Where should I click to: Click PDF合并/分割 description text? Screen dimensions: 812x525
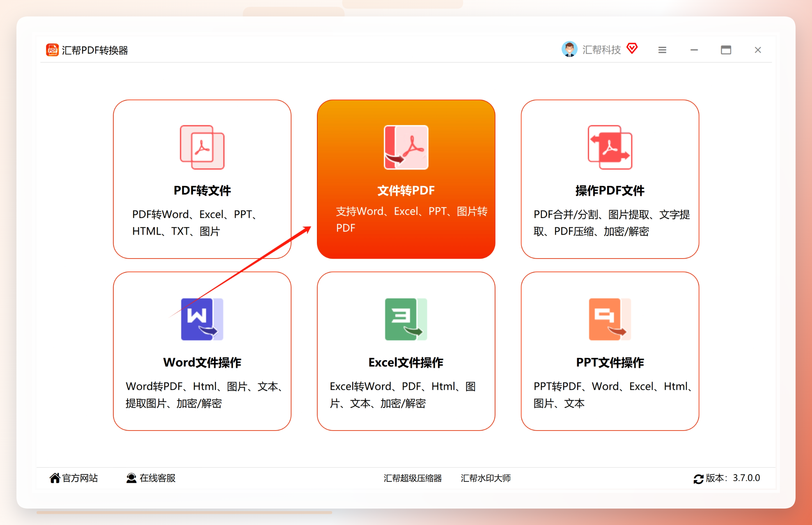(612, 223)
